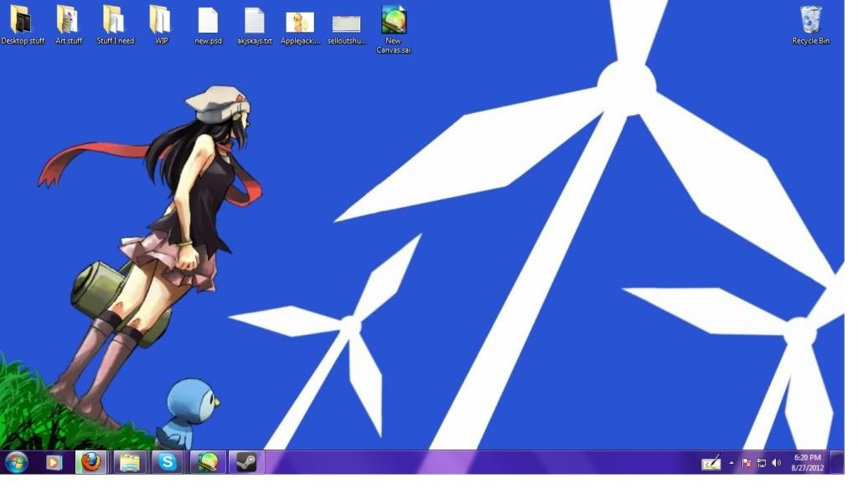The height and width of the screenshot is (504, 858).
Task: Show hidden system tray icons
Action: [731, 464]
